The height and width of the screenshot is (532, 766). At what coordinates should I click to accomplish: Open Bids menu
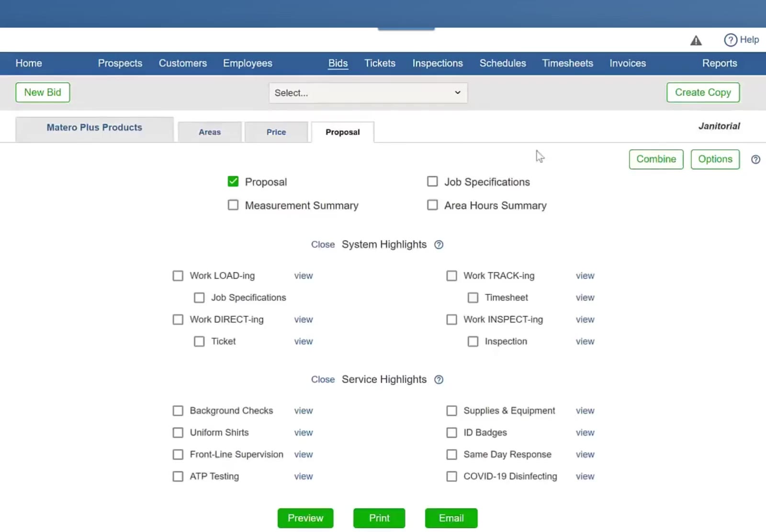tap(338, 63)
